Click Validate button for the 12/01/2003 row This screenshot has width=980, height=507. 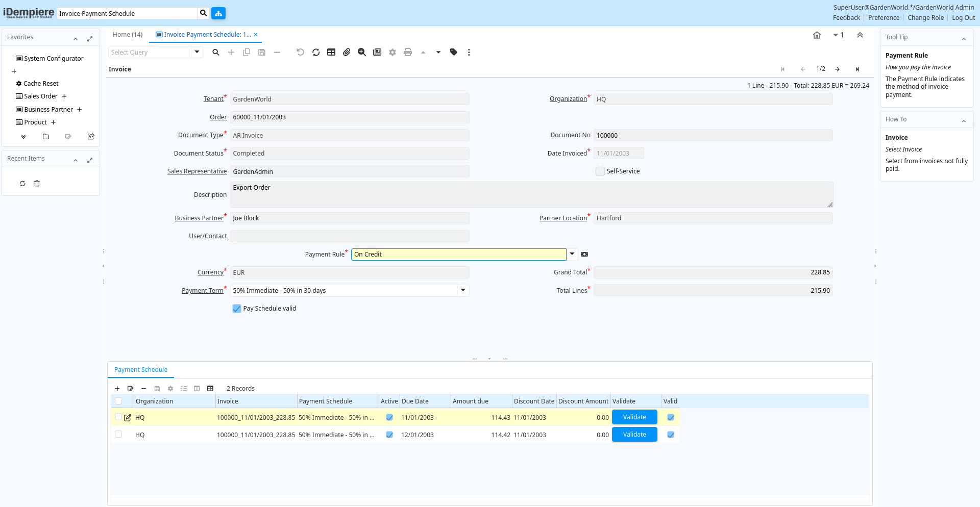pyautogui.click(x=634, y=435)
